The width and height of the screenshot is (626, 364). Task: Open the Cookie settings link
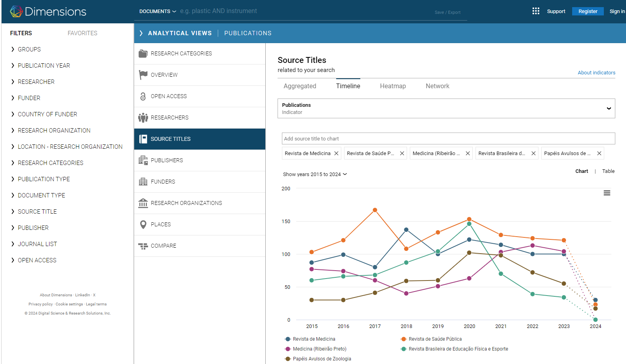[69, 304]
